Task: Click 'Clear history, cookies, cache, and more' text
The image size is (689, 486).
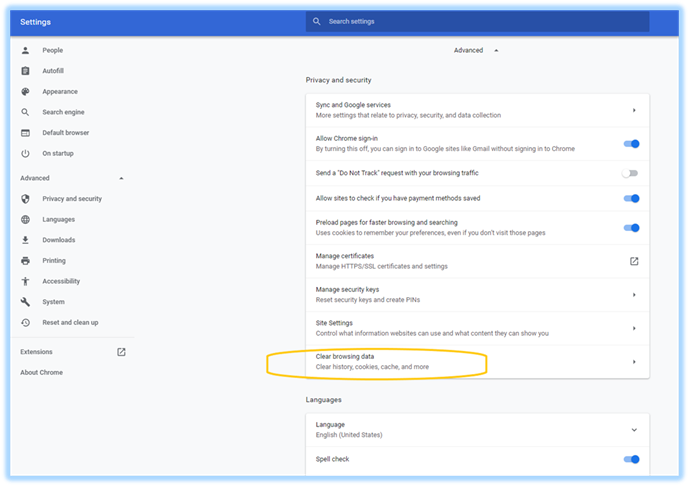Action: coord(372,367)
